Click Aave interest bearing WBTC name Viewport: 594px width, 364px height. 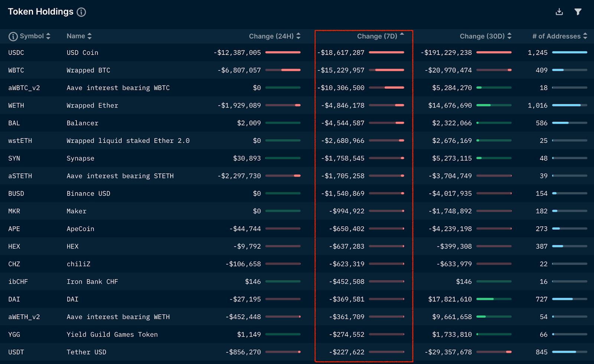click(x=118, y=88)
